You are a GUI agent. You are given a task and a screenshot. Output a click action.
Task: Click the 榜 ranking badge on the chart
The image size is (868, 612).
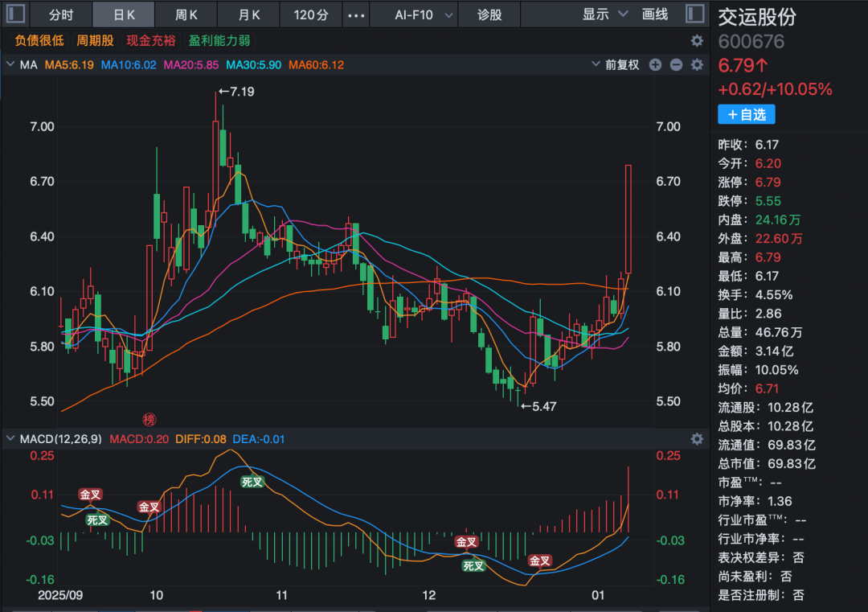(149, 420)
